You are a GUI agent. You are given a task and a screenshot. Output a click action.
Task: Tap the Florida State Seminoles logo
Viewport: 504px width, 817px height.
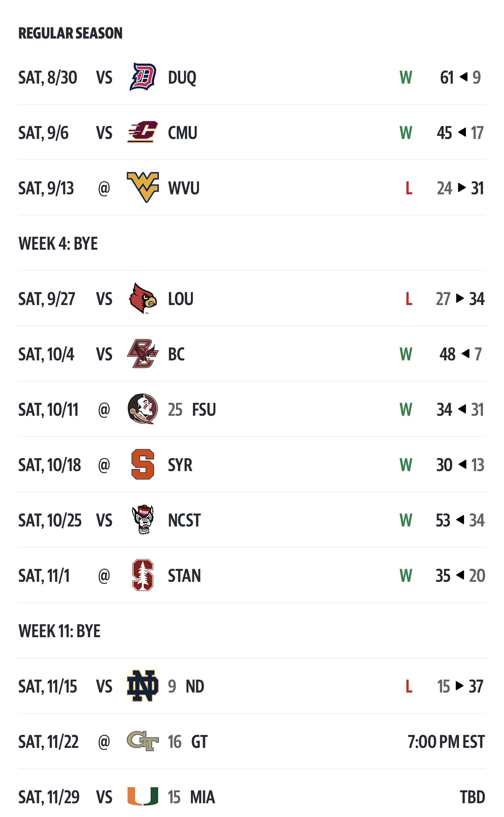pos(143,409)
